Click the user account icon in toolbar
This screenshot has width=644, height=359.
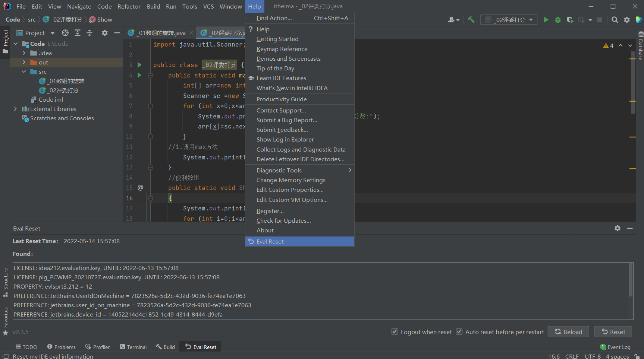(x=453, y=20)
